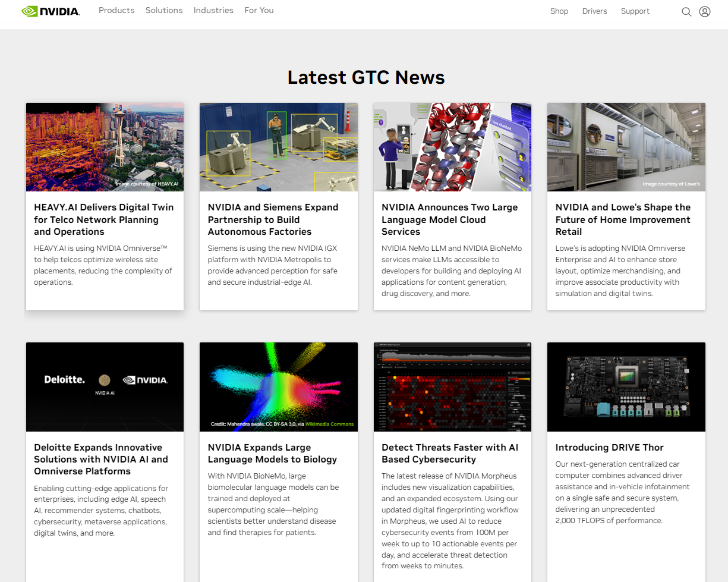Click text 'HEAVY.AI is using NVIDIA Omniverse'

pos(100,248)
